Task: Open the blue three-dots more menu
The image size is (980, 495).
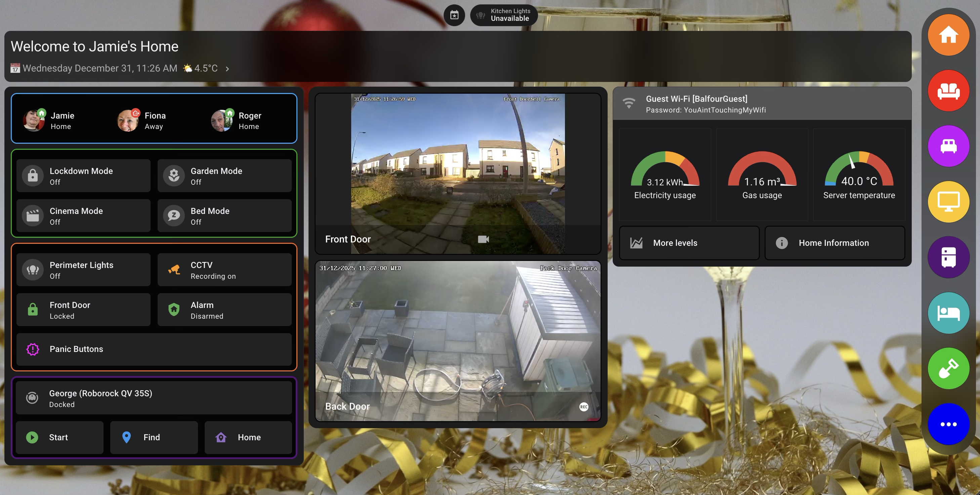Action: (948, 424)
